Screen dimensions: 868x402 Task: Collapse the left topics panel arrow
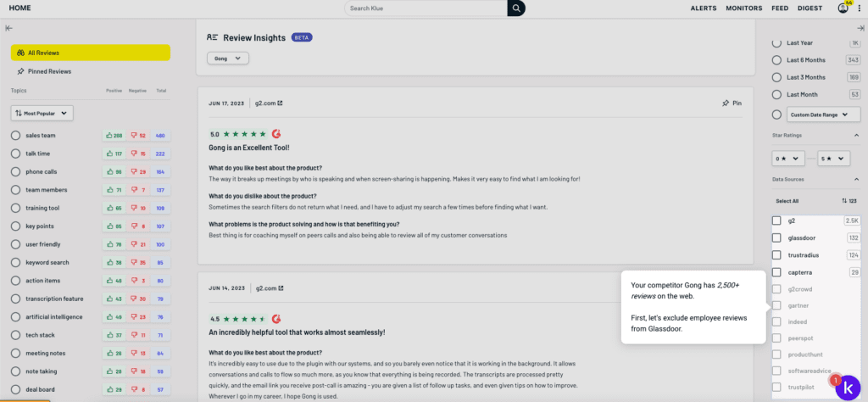[8, 28]
